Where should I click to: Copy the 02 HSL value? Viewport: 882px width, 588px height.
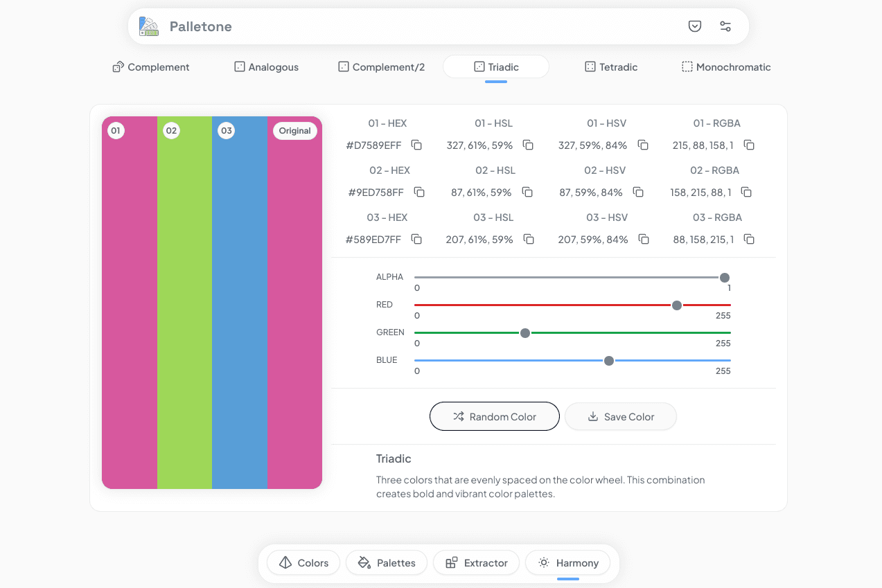527,193
